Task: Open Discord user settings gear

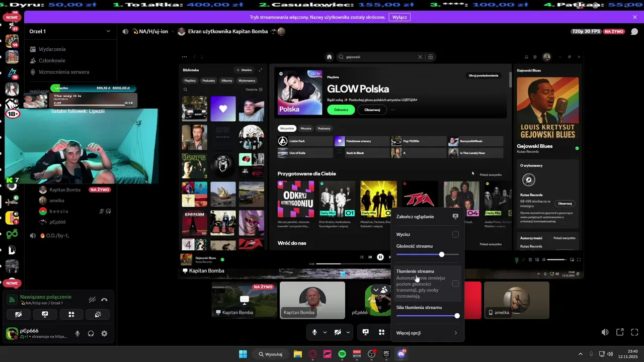Action: pyautogui.click(x=104, y=333)
